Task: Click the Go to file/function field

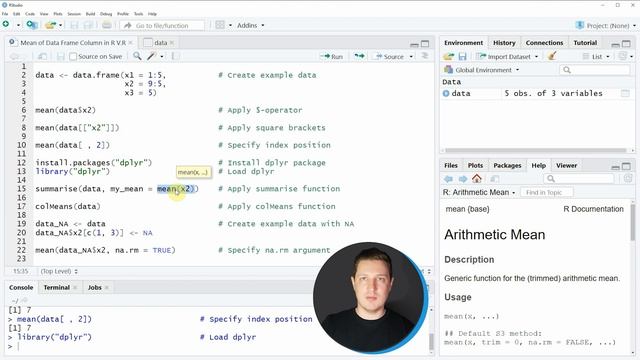Action: click(x=162, y=25)
